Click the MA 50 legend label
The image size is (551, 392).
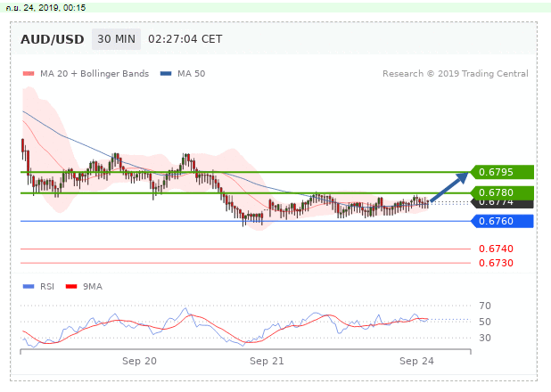191,74
